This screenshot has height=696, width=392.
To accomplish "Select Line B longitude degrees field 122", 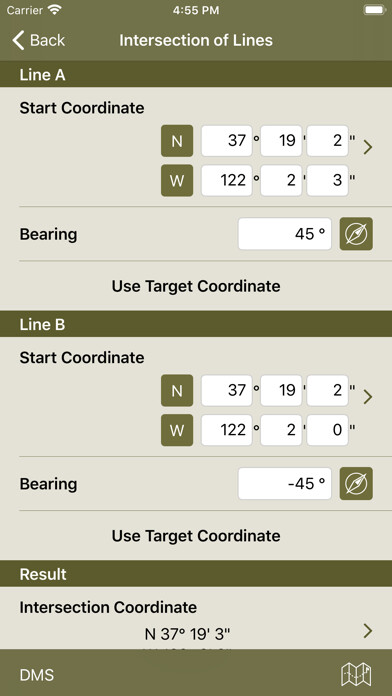I will [226, 430].
